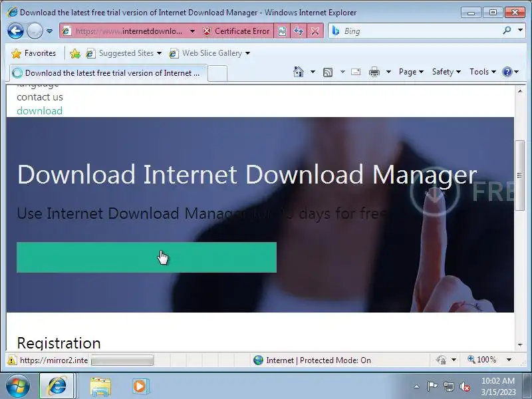
Task: Open the Page menu
Action: [411, 72]
